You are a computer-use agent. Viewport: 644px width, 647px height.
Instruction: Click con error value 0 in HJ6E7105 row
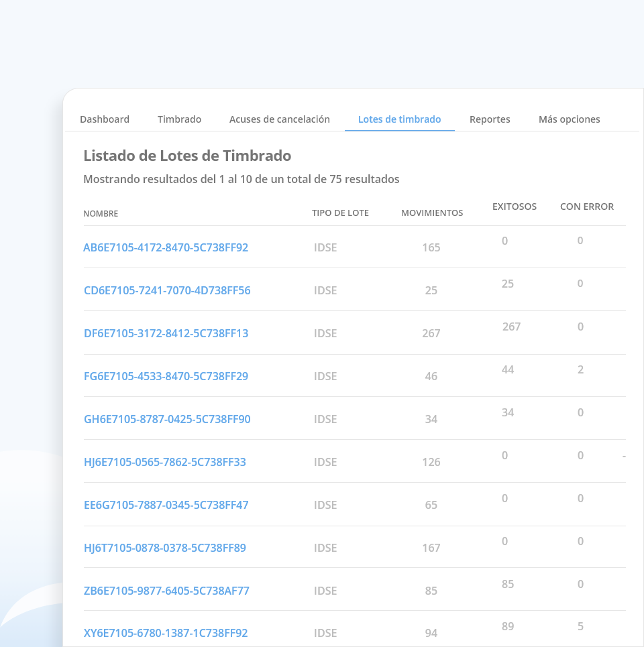click(580, 455)
